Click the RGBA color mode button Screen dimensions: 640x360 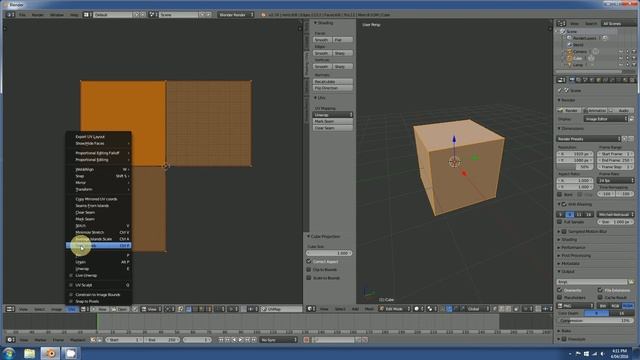point(628,306)
